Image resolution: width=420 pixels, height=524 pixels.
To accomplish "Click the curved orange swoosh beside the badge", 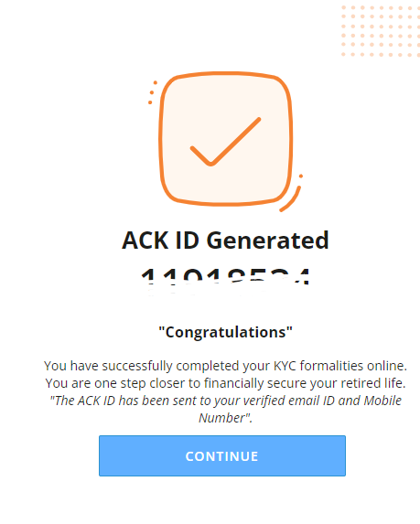I will [x=290, y=199].
